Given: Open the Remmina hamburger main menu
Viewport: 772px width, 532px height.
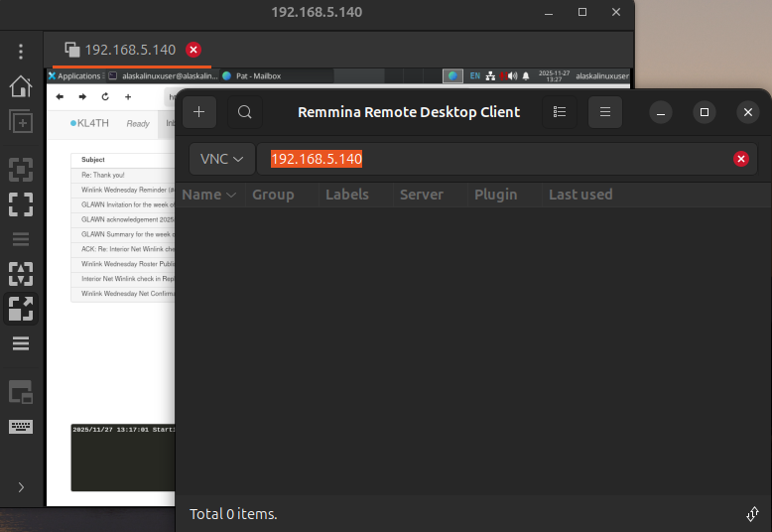Looking at the screenshot, I should tap(605, 112).
